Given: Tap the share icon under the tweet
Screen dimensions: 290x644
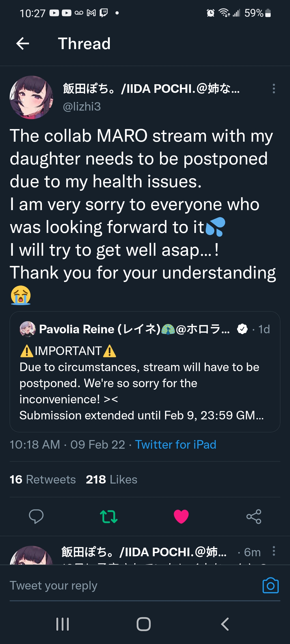Looking at the screenshot, I should tap(254, 516).
